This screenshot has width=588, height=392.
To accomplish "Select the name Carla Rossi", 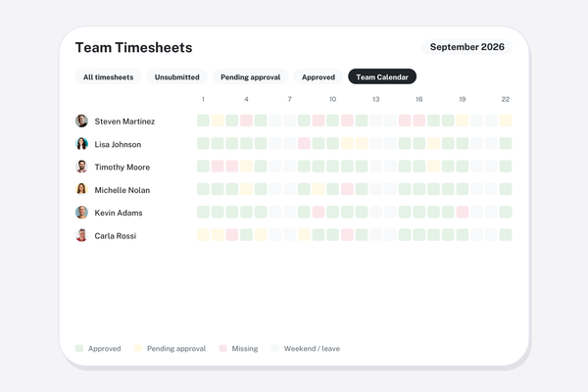I will tap(115, 236).
